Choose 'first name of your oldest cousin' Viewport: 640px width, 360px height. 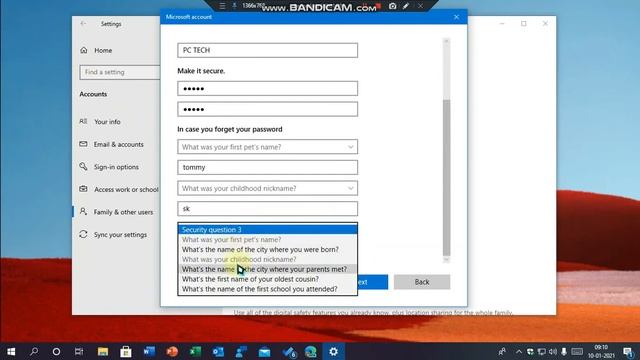pyautogui.click(x=267, y=279)
